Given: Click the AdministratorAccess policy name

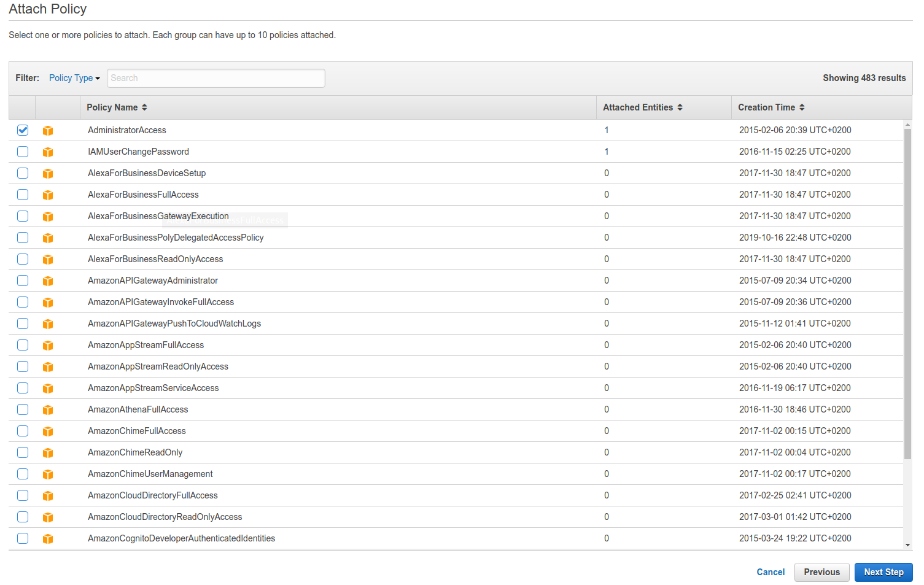Looking at the screenshot, I should pyautogui.click(x=127, y=130).
